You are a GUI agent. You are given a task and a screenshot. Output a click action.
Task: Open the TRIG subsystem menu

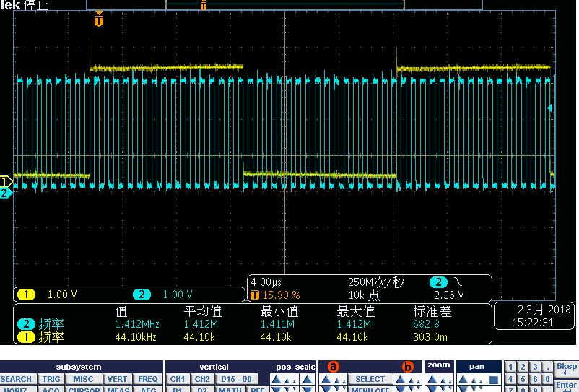click(51, 379)
